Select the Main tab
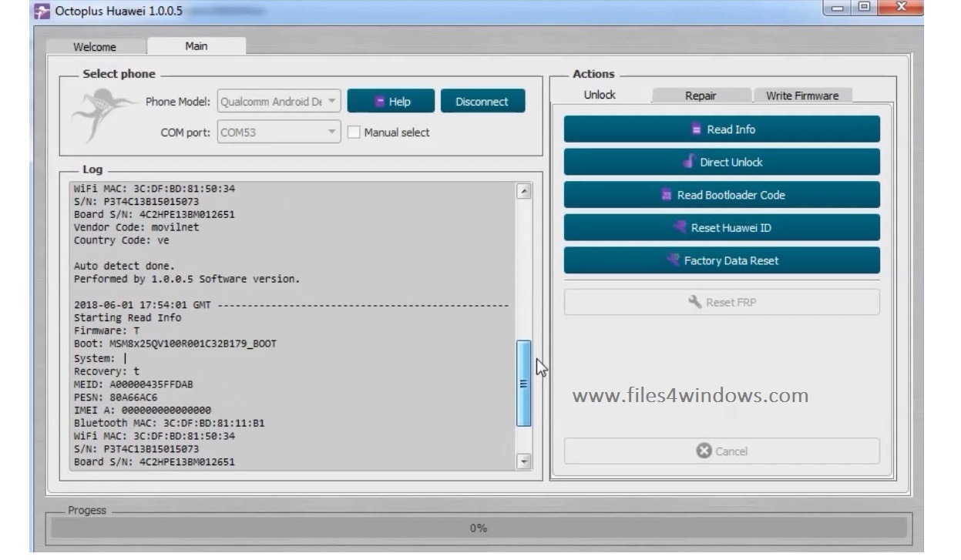Screen dimensions: 961x560 (x=197, y=46)
